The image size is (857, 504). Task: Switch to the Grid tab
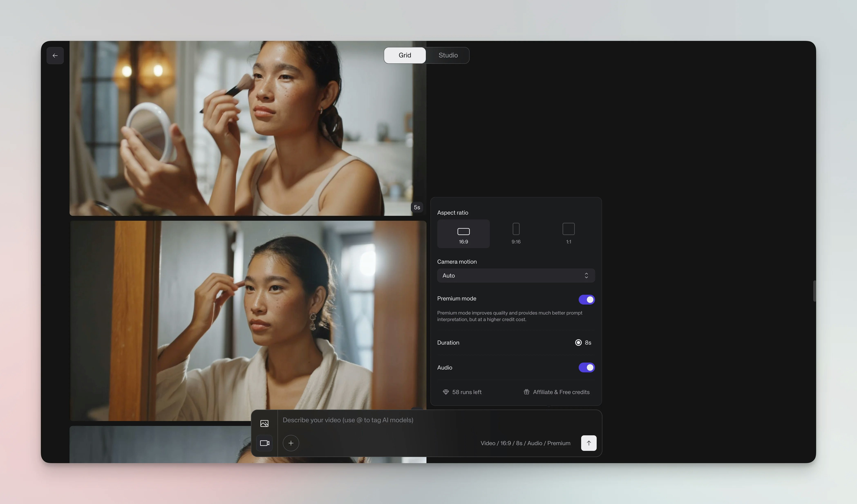(x=405, y=55)
